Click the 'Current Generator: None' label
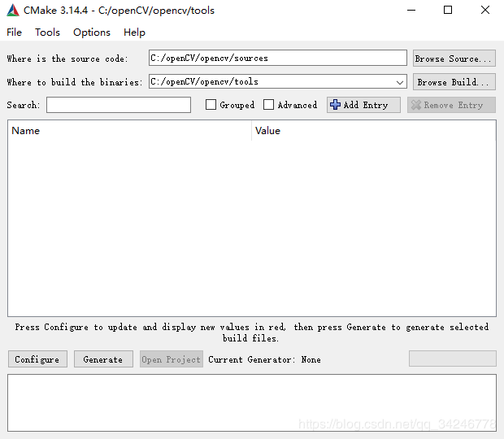 click(x=264, y=359)
